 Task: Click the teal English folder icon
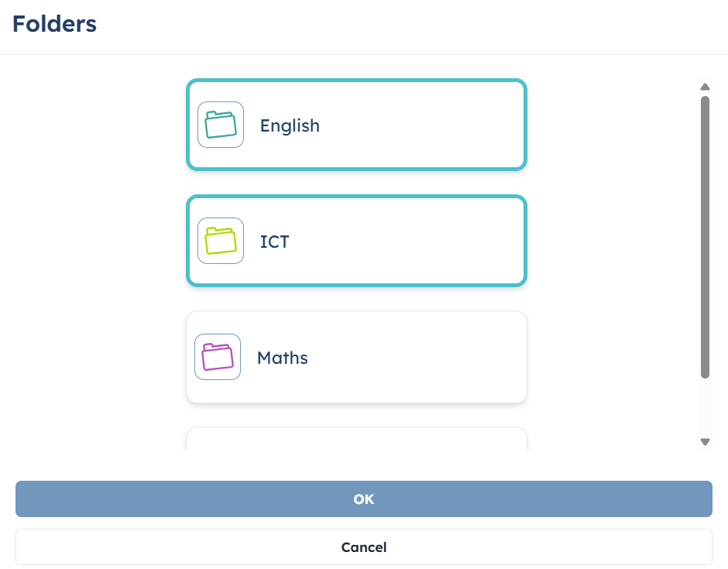point(221,125)
